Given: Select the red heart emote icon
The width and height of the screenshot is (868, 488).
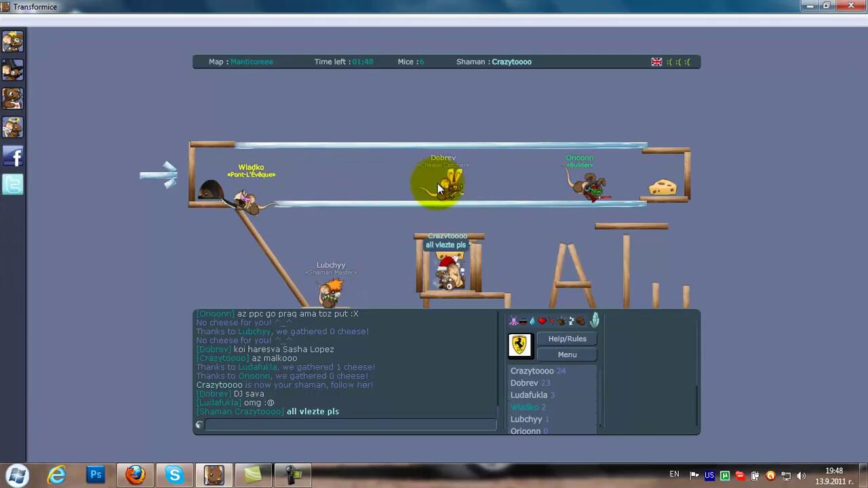Looking at the screenshot, I should [542, 321].
